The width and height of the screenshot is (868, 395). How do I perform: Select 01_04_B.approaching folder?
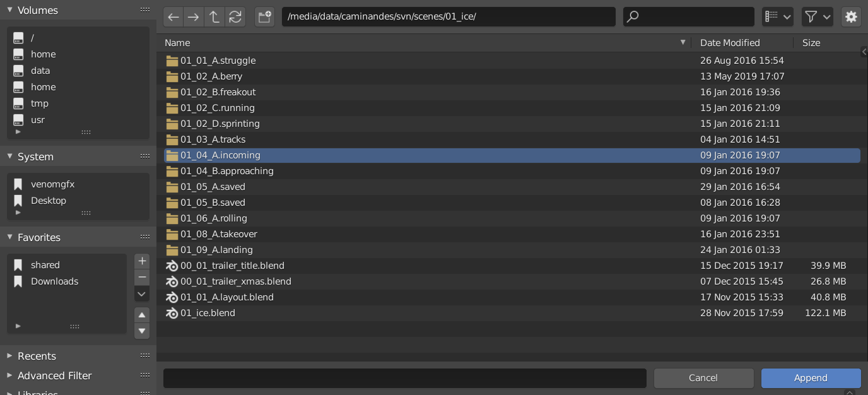pos(512,171)
